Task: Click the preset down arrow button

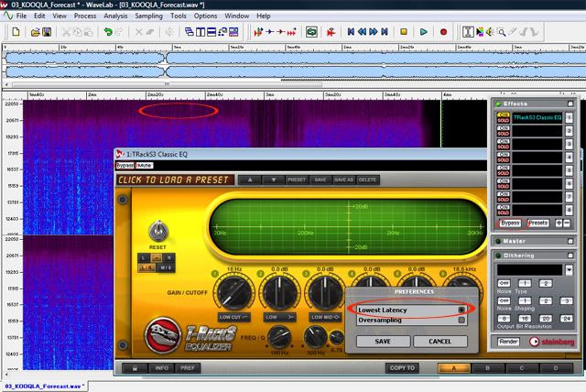Action: (x=273, y=180)
